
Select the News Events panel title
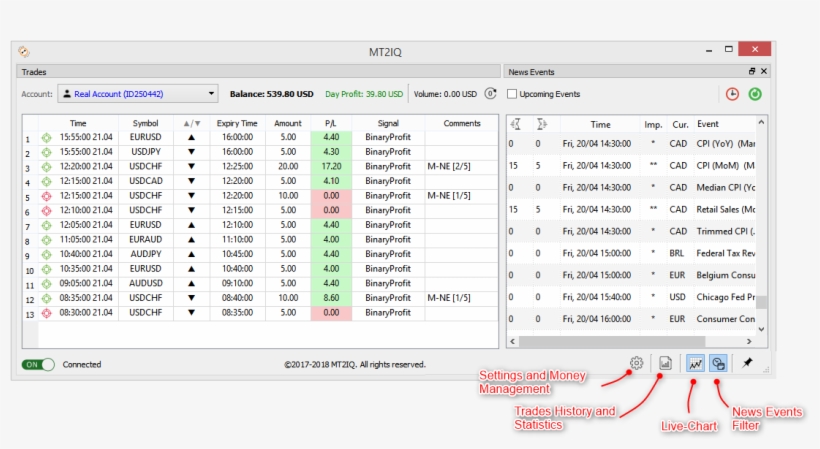click(x=531, y=72)
